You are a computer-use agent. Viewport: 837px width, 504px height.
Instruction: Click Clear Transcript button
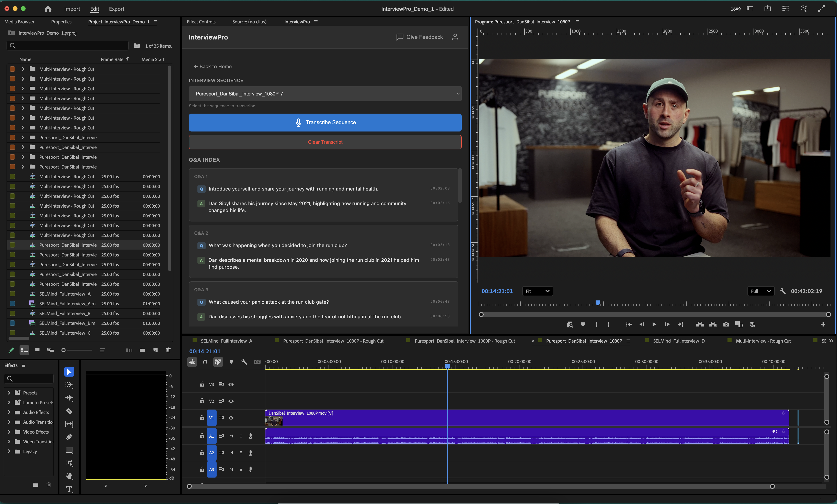(x=325, y=142)
